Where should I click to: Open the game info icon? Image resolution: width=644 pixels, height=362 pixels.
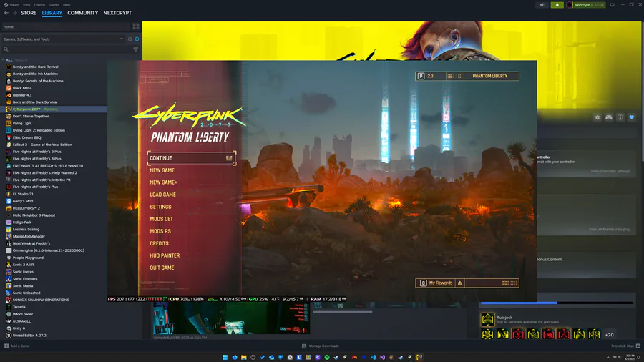[620, 117]
